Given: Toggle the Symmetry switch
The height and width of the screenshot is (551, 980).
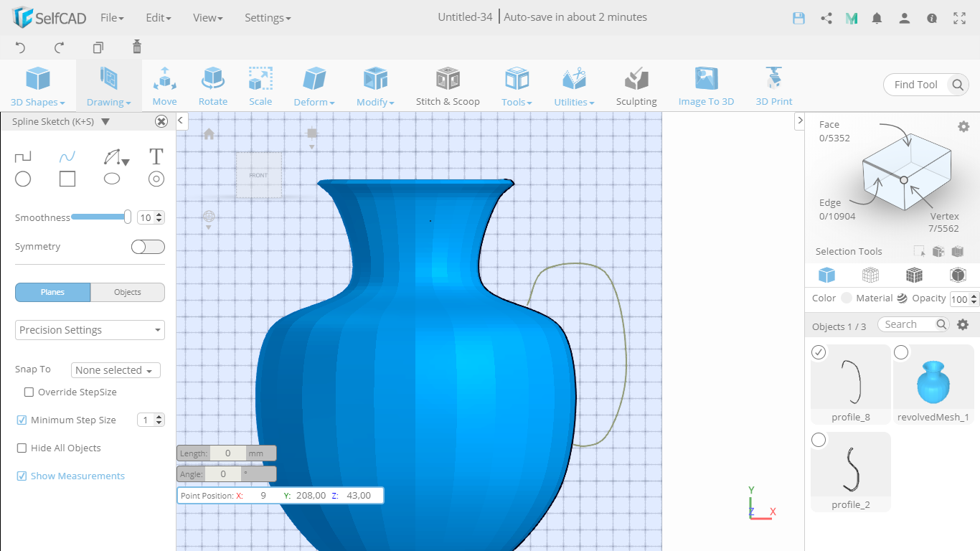Looking at the screenshot, I should click(x=148, y=247).
